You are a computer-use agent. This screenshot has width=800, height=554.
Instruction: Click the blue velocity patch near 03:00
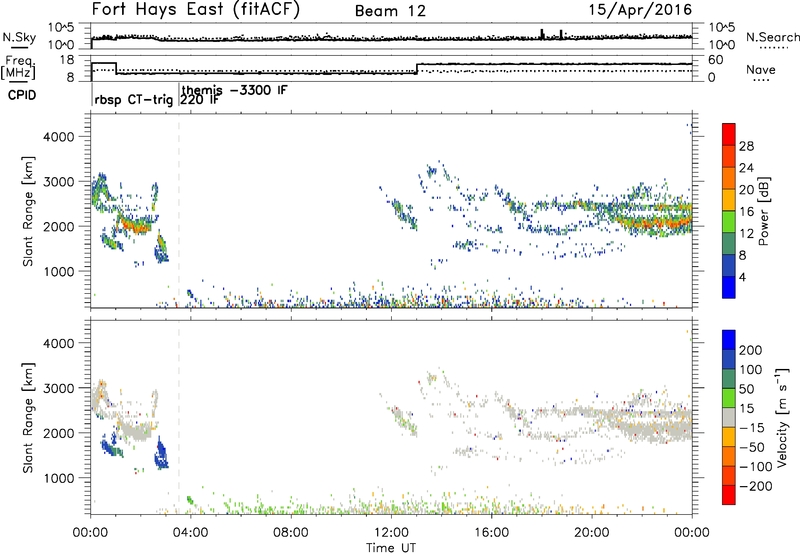coord(161,454)
